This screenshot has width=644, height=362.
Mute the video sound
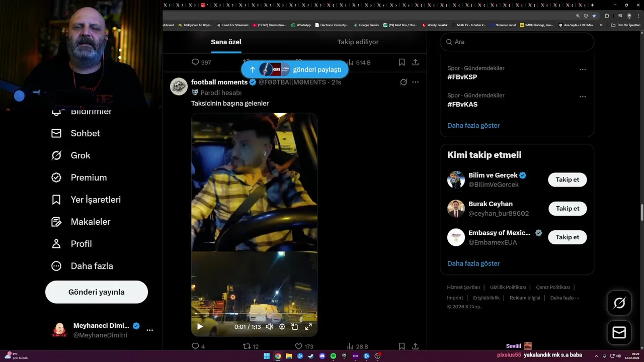270,326
